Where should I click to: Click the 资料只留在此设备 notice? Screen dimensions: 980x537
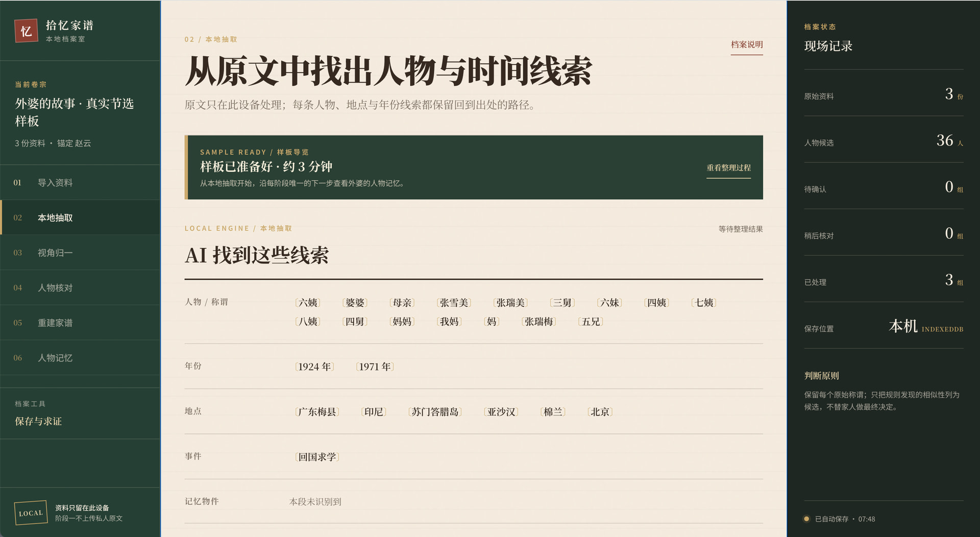tap(82, 508)
